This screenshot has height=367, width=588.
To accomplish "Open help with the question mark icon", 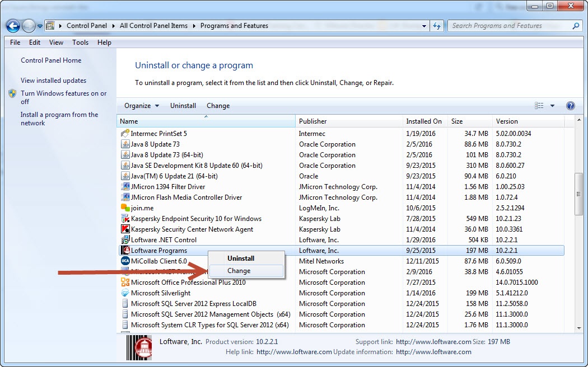I will pyautogui.click(x=571, y=106).
